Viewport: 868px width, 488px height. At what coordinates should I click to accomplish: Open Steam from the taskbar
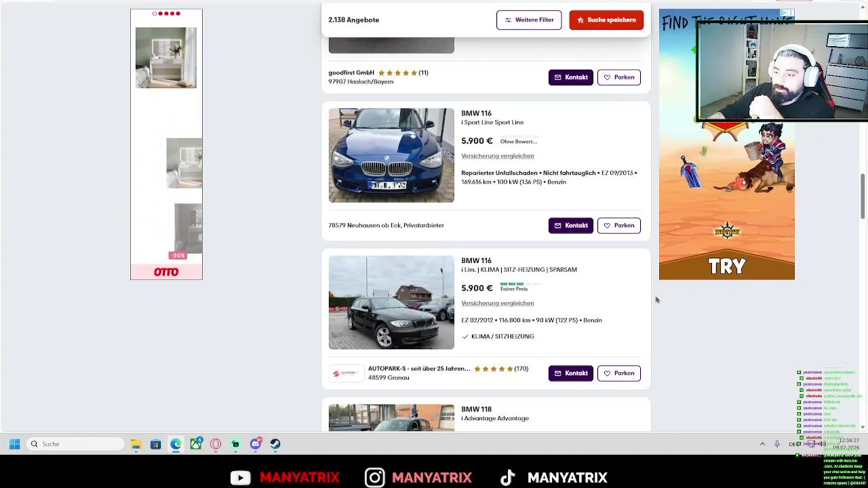coord(275,444)
